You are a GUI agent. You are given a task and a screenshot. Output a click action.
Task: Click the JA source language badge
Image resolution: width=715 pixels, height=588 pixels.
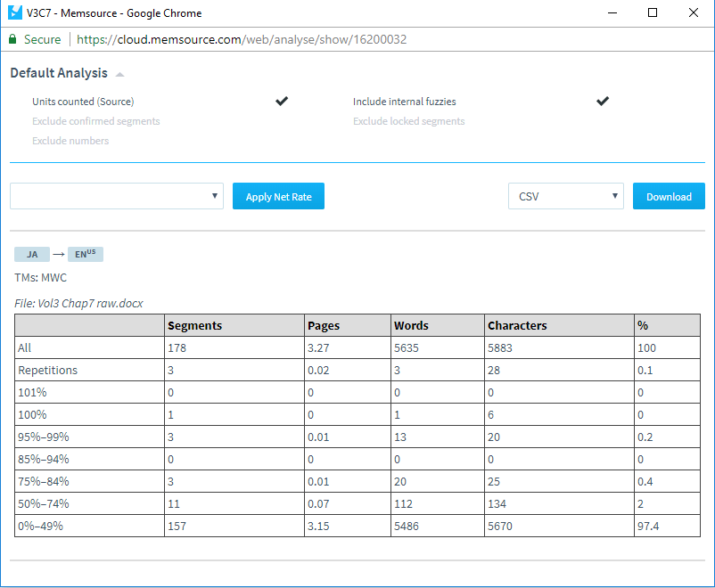[32, 255]
